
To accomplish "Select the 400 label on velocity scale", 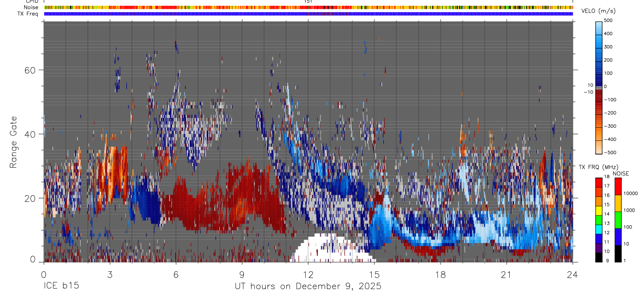I will pyautogui.click(x=609, y=34).
